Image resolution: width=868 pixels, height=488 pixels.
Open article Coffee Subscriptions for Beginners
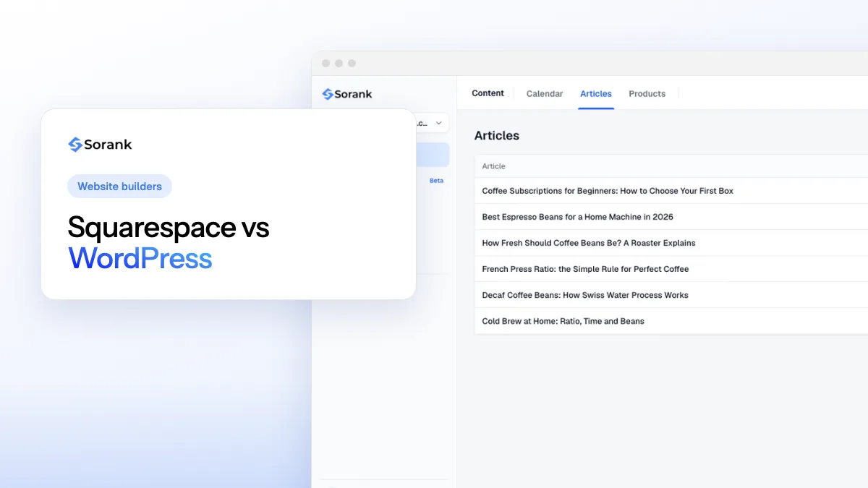click(x=608, y=191)
